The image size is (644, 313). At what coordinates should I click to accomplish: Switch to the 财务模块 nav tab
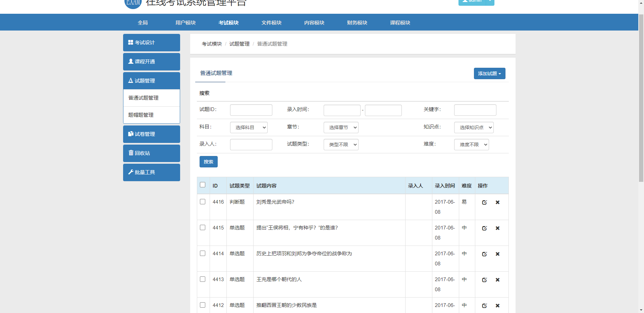(x=357, y=22)
